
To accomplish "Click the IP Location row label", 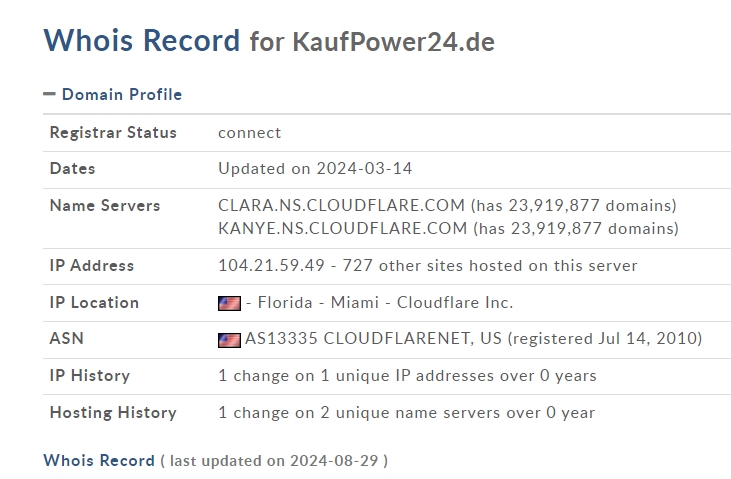I will pyautogui.click(x=94, y=303).
